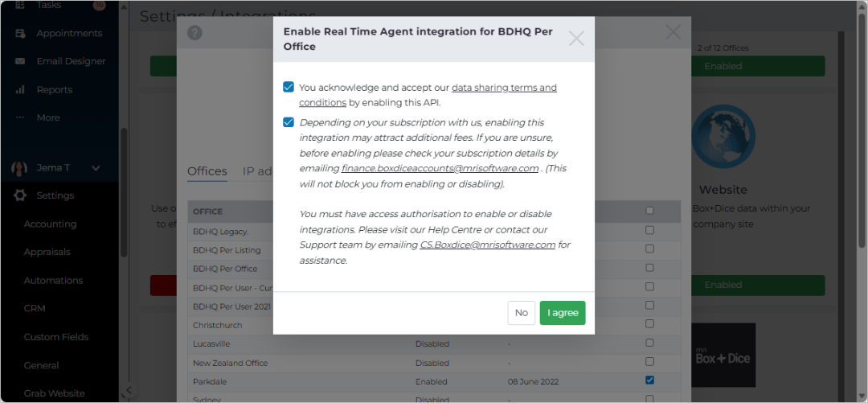The width and height of the screenshot is (868, 403).
Task: Open CRM settings
Action: 35,308
